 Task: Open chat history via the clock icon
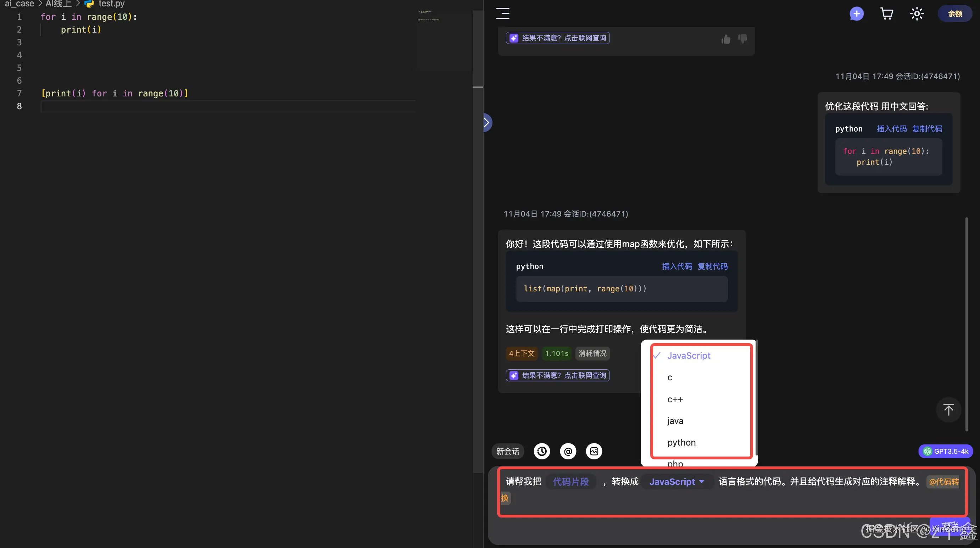click(x=542, y=451)
